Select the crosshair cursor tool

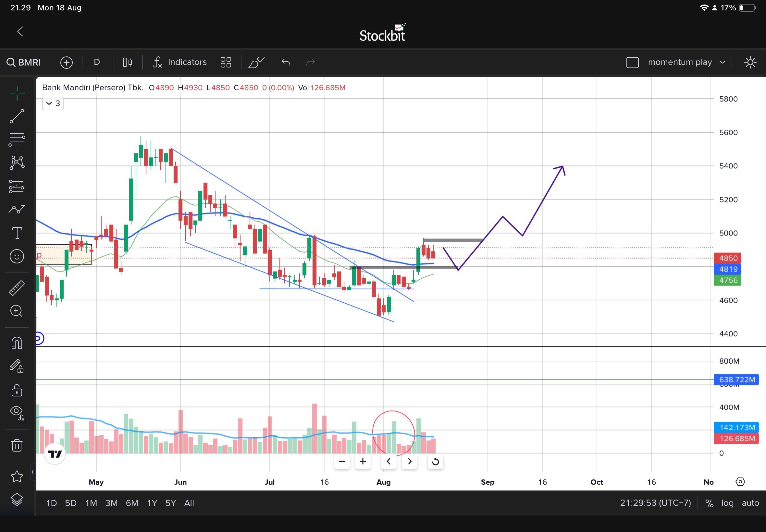[17, 93]
